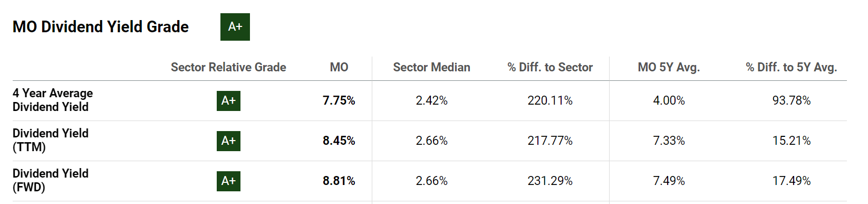
Task: Click the A+ badge for 4 Year Average Dividend Yield
Action: coord(228,100)
